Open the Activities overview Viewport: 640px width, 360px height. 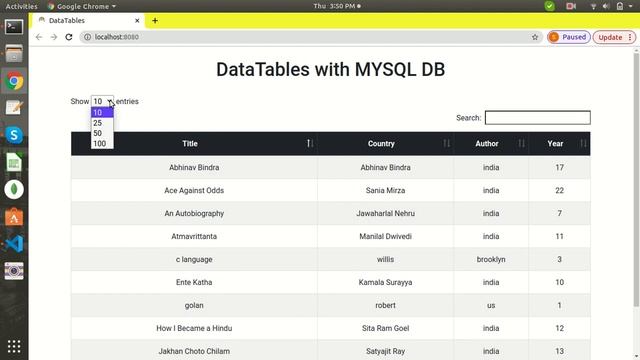(x=21, y=6)
